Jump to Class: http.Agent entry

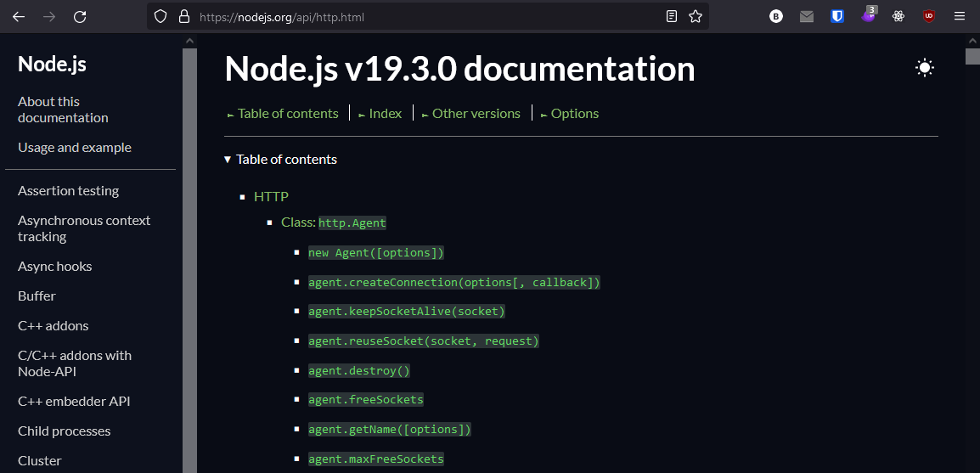[x=334, y=222]
